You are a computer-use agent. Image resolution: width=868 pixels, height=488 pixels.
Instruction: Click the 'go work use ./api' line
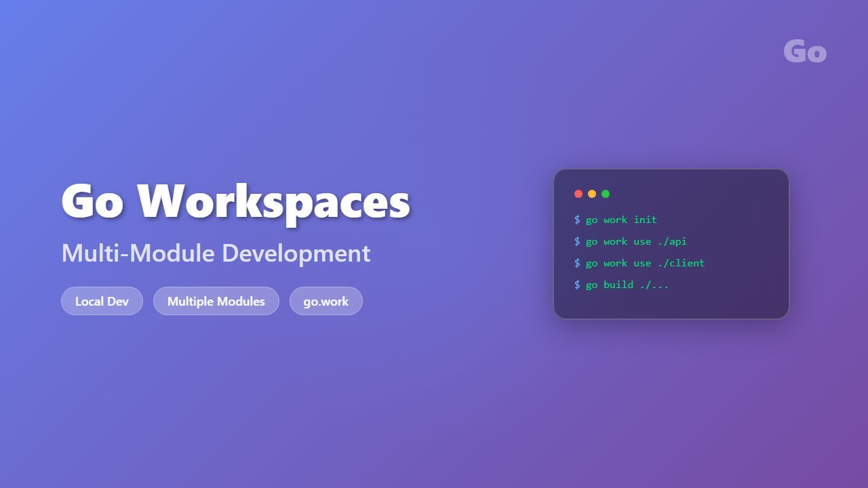coord(631,241)
